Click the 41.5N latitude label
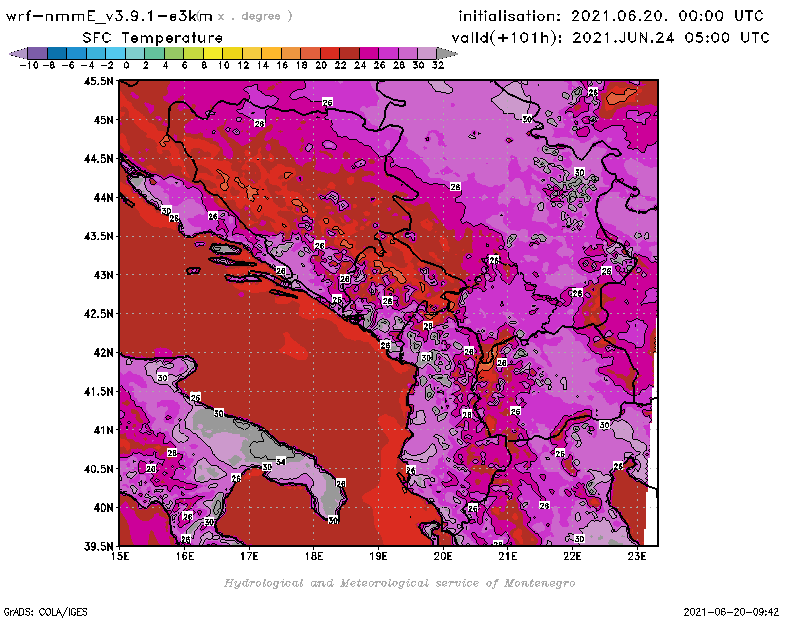Viewport: 800px width, 618px height. pos(98,391)
